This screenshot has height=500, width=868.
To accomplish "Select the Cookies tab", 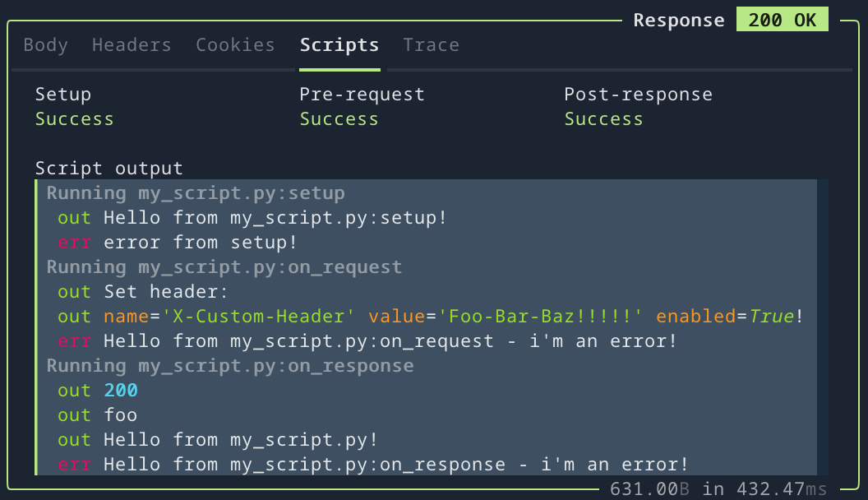I will [x=235, y=45].
